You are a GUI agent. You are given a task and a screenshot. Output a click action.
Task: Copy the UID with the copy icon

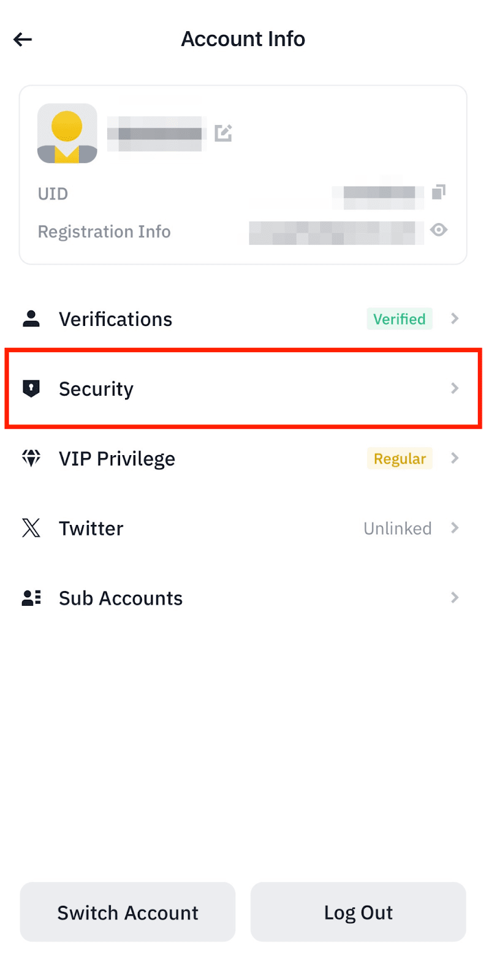(x=439, y=192)
